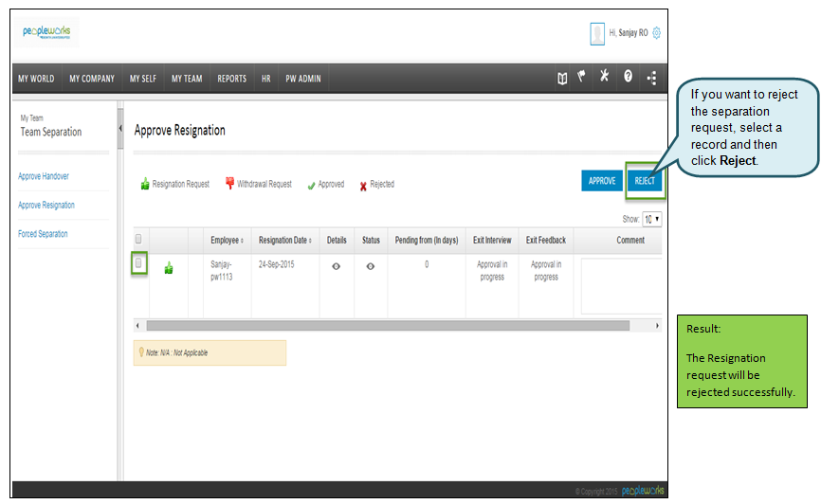Image resolution: width=821 pixels, height=504 pixels.
Task: Open the tools wrench icon
Action: [604, 78]
